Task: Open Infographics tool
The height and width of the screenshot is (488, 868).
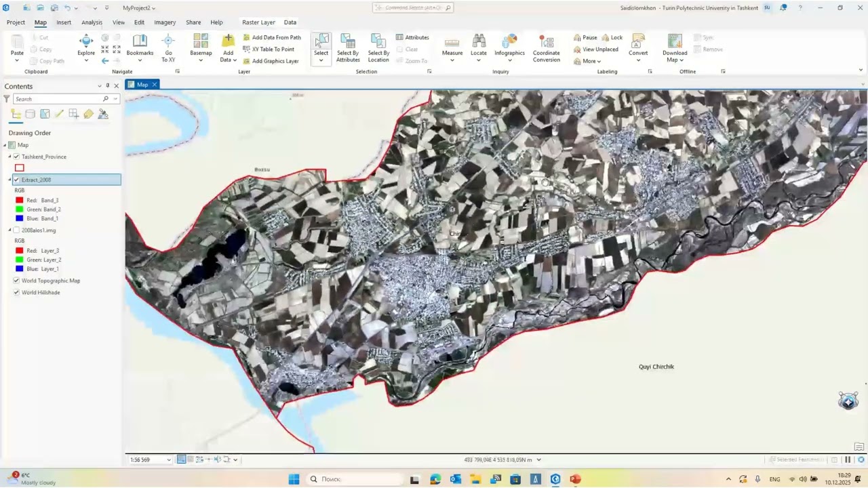Action: [x=509, y=47]
